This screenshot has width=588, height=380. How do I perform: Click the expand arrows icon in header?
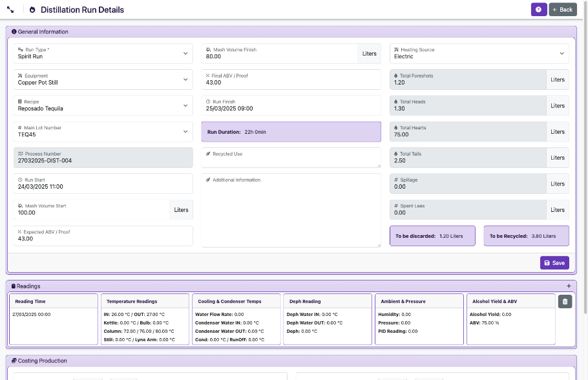(10, 10)
